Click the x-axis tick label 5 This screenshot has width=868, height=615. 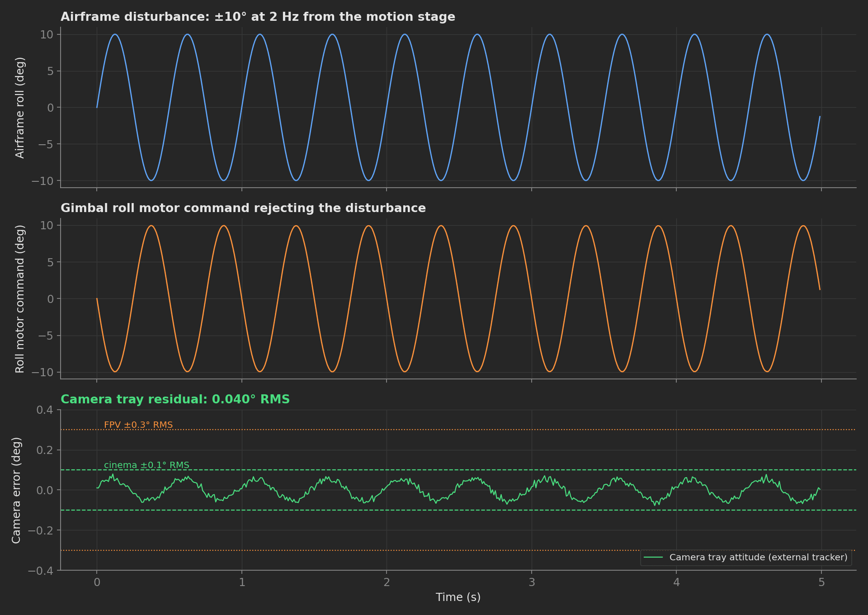[821, 582]
